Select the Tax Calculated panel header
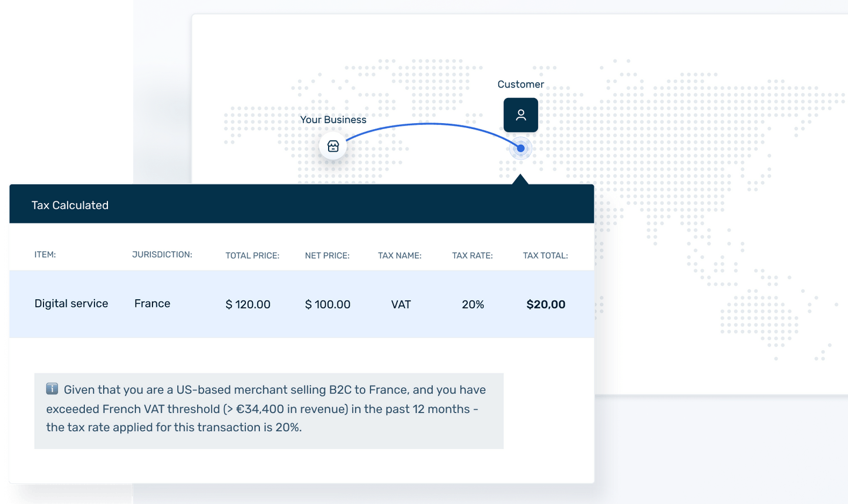This screenshot has width=848, height=504. [301, 205]
